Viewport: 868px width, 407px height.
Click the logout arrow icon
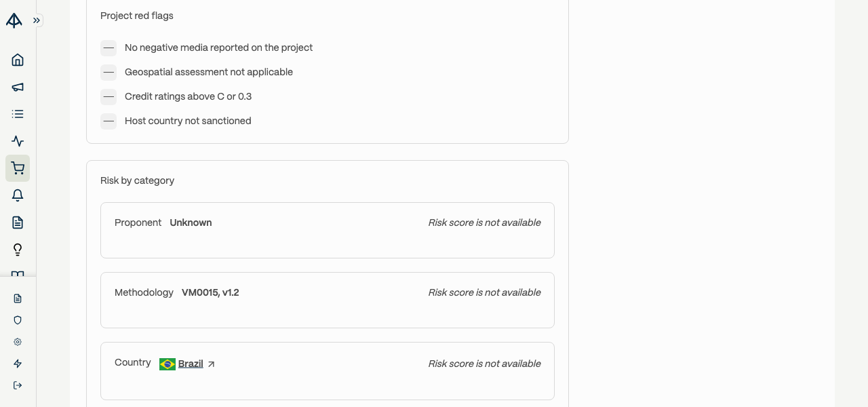coord(18,385)
